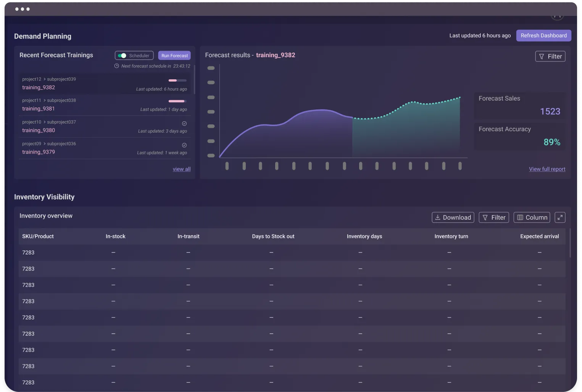Select training_9381 in the trainings list

click(39, 109)
